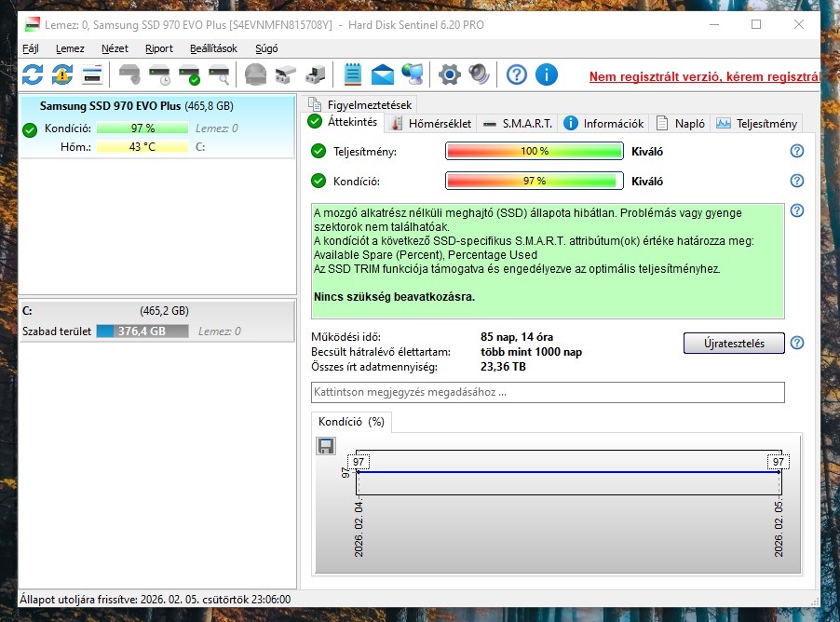The width and height of the screenshot is (840, 622).
Task: Click the blue Szabad terület 376,4 GB bar
Action: coord(142,331)
